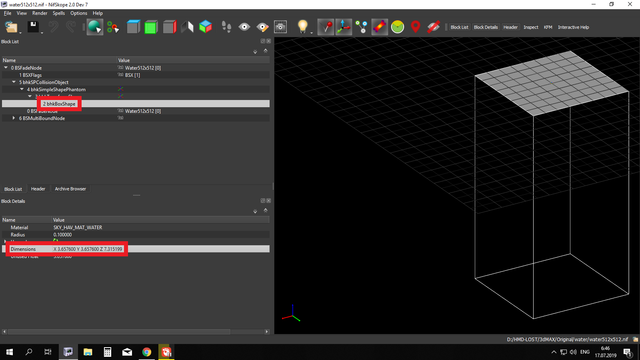Open the View menu
Viewport: 640px width, 360px height.
tap(22, 13)
